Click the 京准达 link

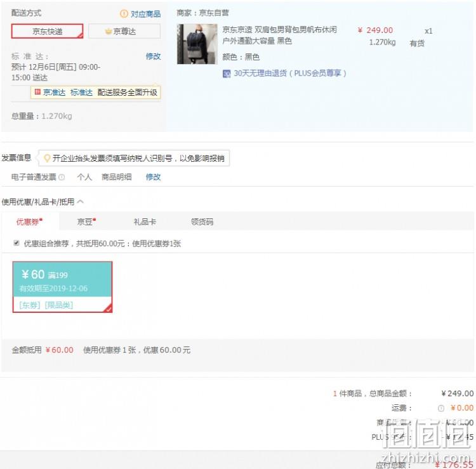[x=54, y=93]
